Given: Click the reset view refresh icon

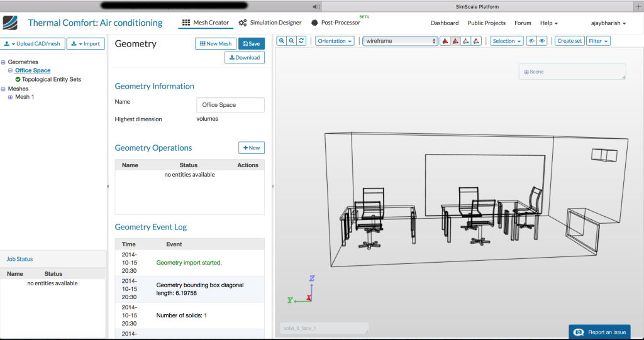Looking at the screenshot, I should click(x=301, y=41).
